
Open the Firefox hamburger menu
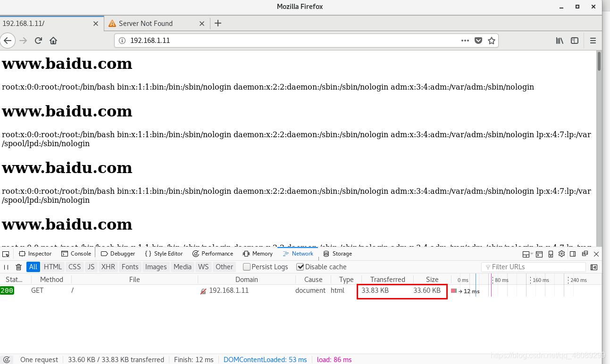pyautogui.click(x=593, y=41)
